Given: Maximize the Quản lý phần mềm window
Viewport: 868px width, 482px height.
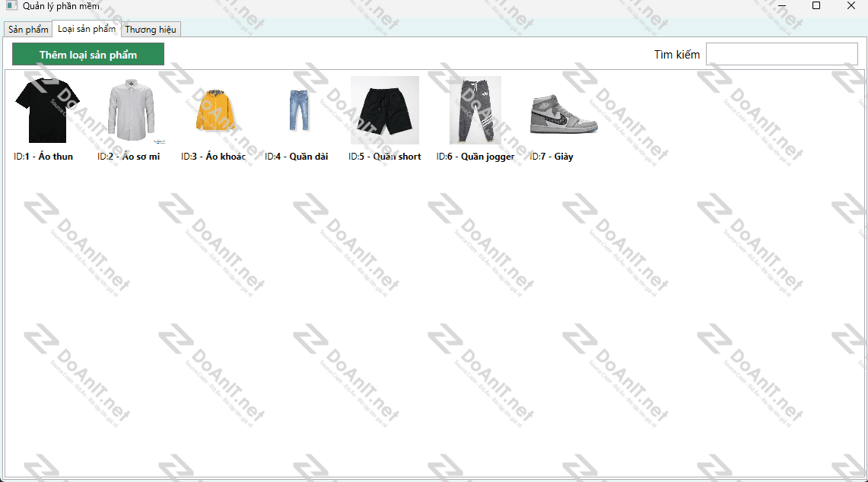Looking at the screenshot, I should pyautogui.click(x=816, y=5).
